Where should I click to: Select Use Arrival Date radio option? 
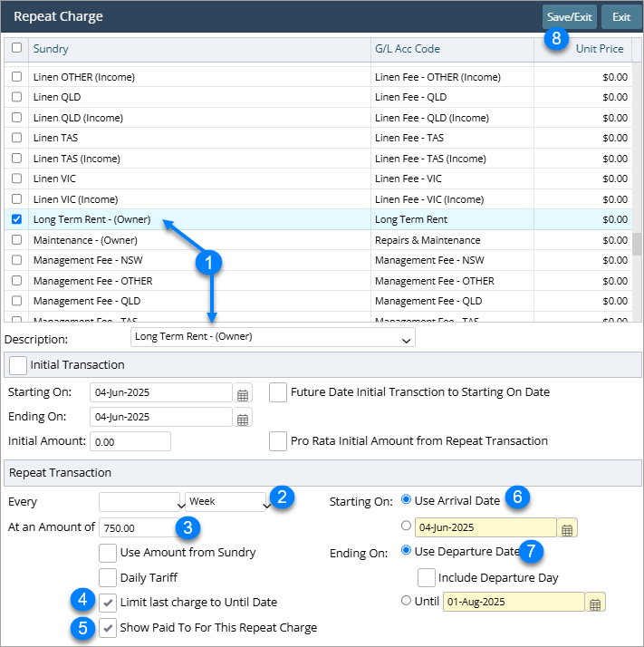[406, 501]
